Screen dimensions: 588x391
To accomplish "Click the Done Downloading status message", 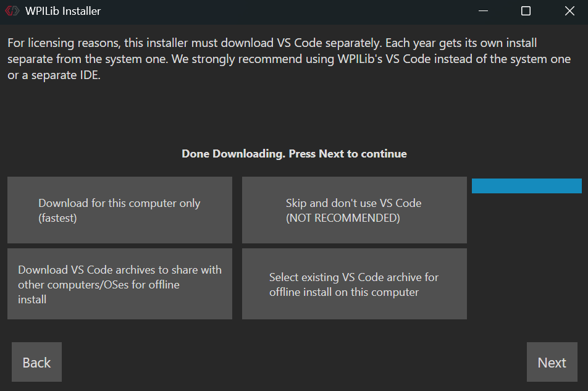I will (294, 154).
